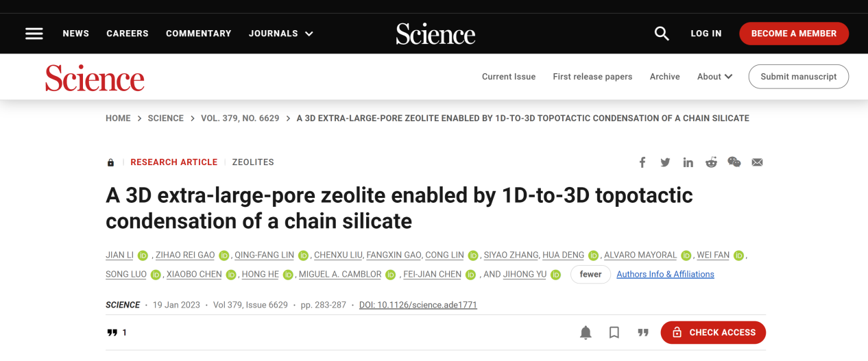The height and width of the screenshot is (361, 868).
Task: Go to First release papers
Action: [x=592, y=77]
